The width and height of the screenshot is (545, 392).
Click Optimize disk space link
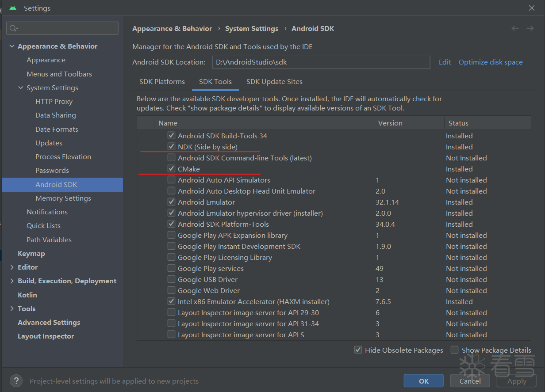pyautogui.click(x=491, y=62)
